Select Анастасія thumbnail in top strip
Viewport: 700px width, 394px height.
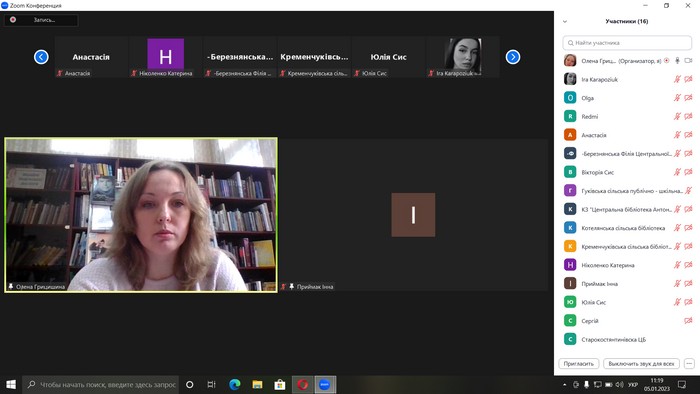click(x=91, y=57)
